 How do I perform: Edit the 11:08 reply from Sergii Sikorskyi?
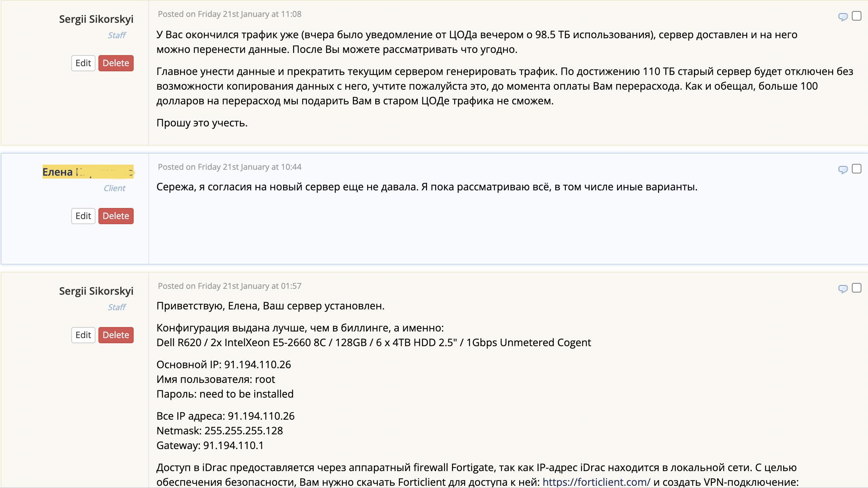pyautogui.click(x=83, y=63)
